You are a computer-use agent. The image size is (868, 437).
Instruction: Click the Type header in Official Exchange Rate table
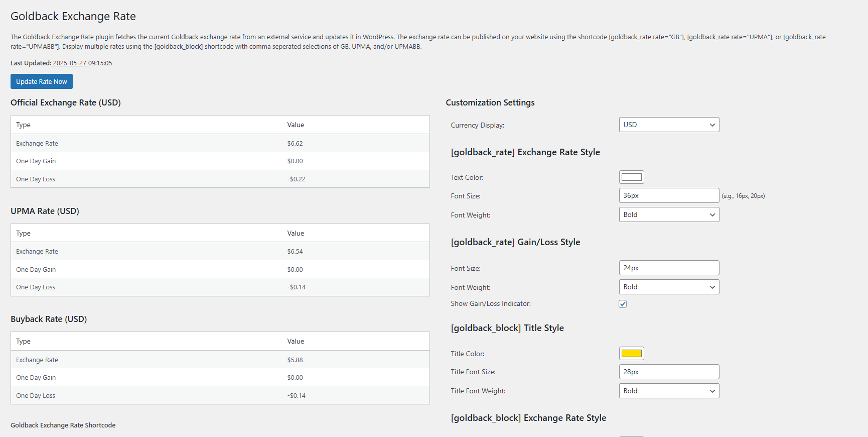[x=23, y=125]
